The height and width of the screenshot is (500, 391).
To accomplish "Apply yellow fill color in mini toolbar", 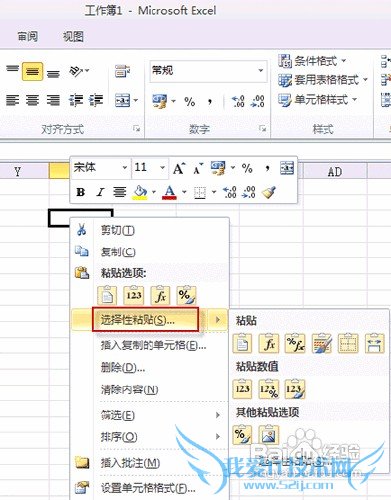I will (140, 192).
